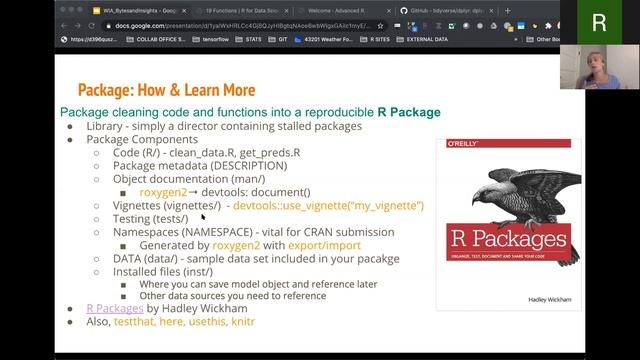Open the tensorflow bookmarks folder

click(x=211, y=40)
